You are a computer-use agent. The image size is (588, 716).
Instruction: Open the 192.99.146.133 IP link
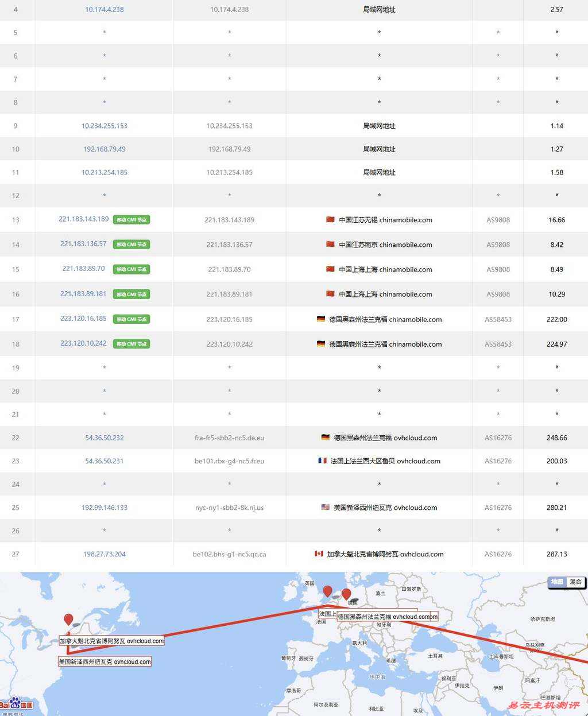105,508
